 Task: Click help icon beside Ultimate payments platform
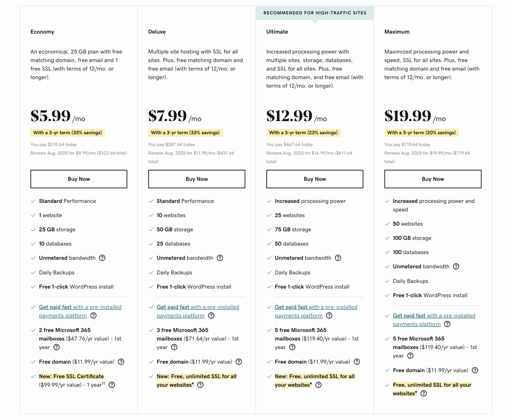[x=329, y=316]
